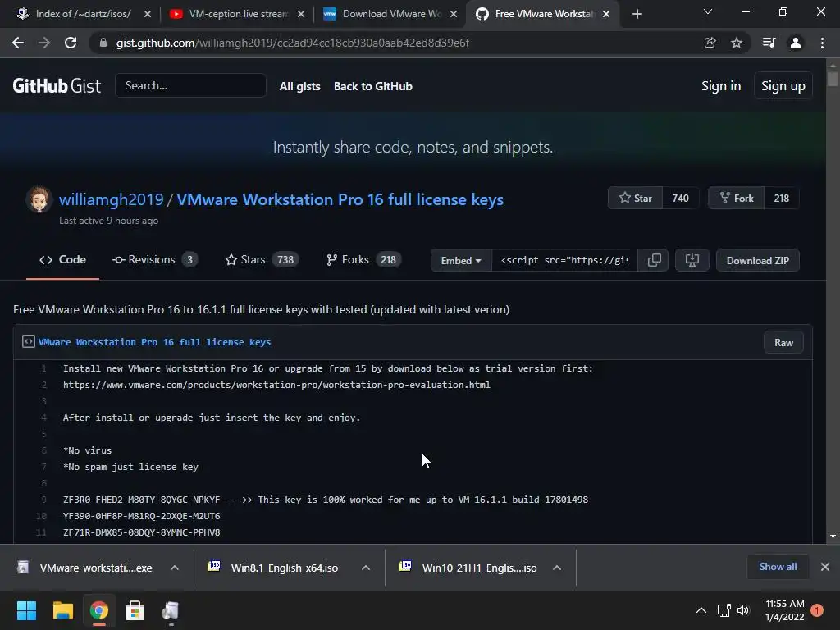The height and width of the screenshot is (630, 840).
Task: Open All gists link
Action: point(300,86)
